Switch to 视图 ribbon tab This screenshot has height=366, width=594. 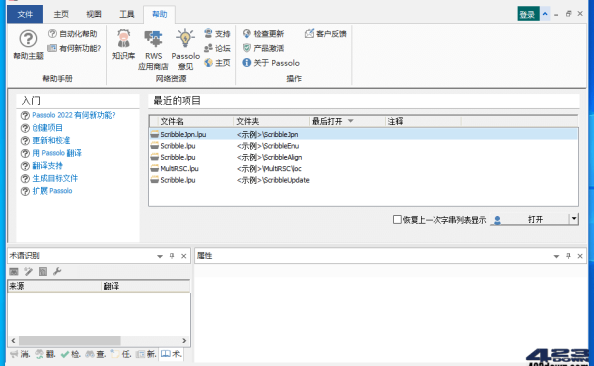pyautogui.click(x=94, y=14)
